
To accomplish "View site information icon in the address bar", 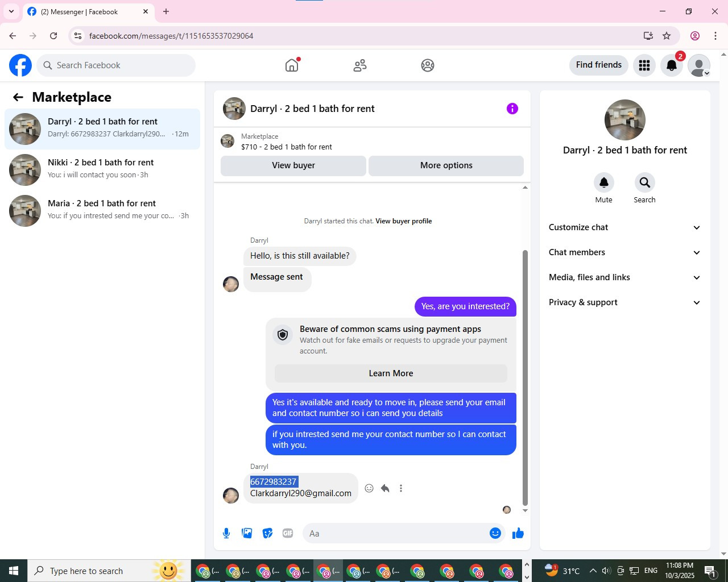I will (78, 36).
